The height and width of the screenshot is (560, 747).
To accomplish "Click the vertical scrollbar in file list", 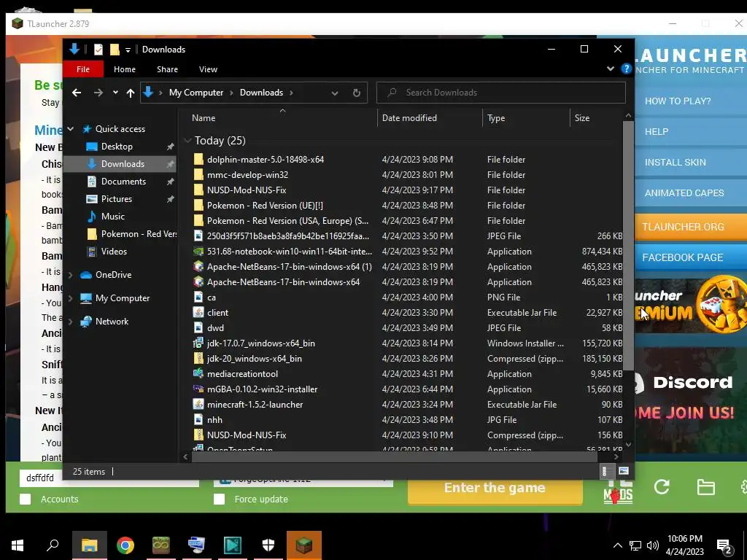I will 628,245.
